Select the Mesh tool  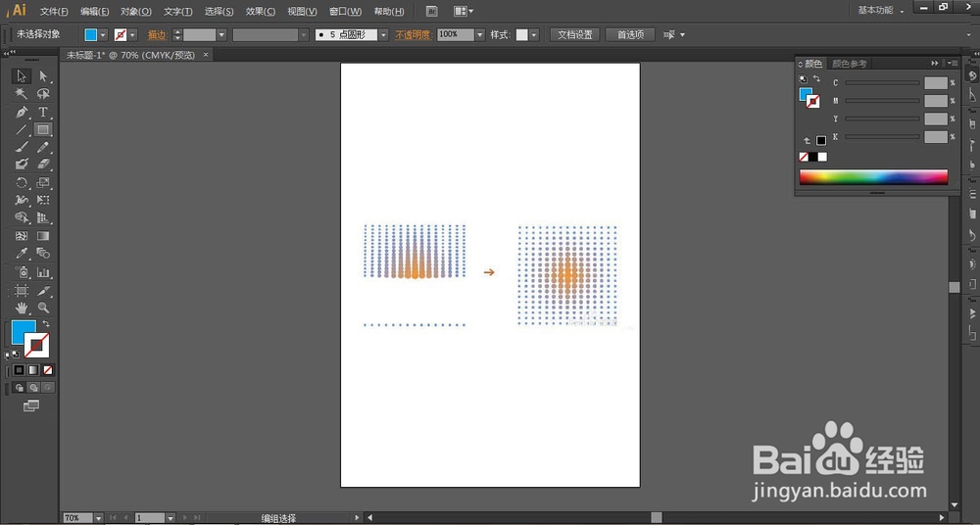pyautogui.click(x=22, y=236)
